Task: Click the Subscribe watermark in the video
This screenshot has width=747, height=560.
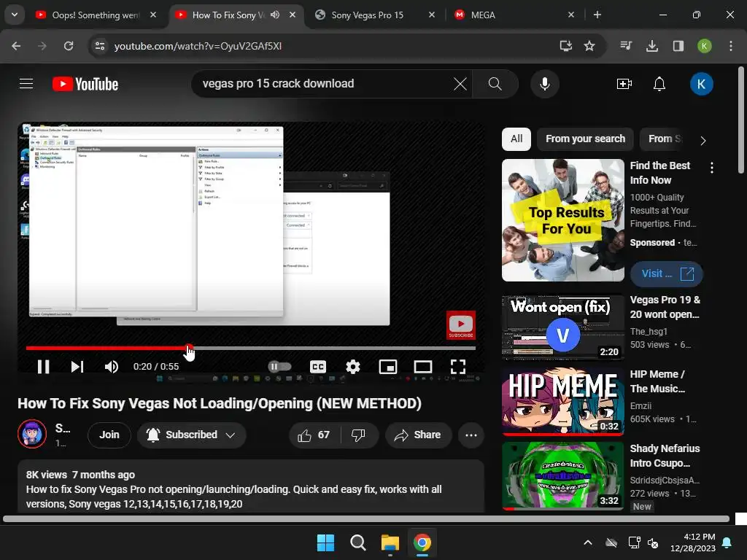Action: [461, 324]
